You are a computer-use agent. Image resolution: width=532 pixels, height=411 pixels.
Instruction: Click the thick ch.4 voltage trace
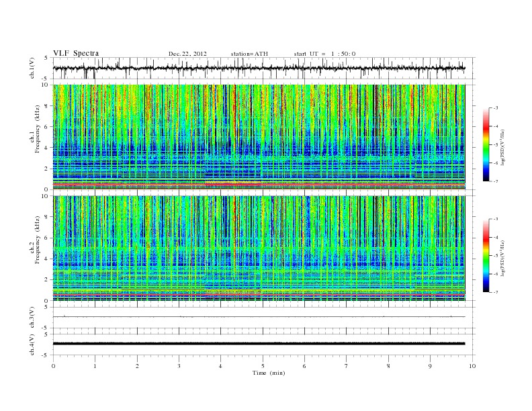[259, 344]
